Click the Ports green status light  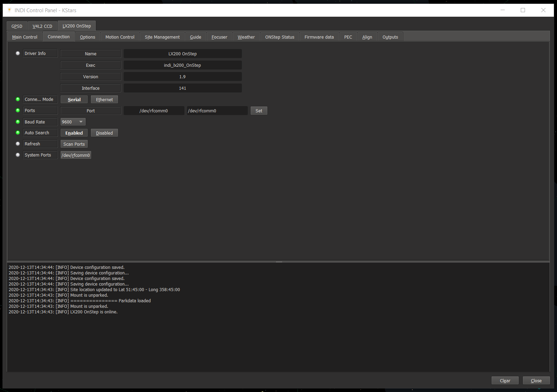pyautogui.click(x=18, y=110)
